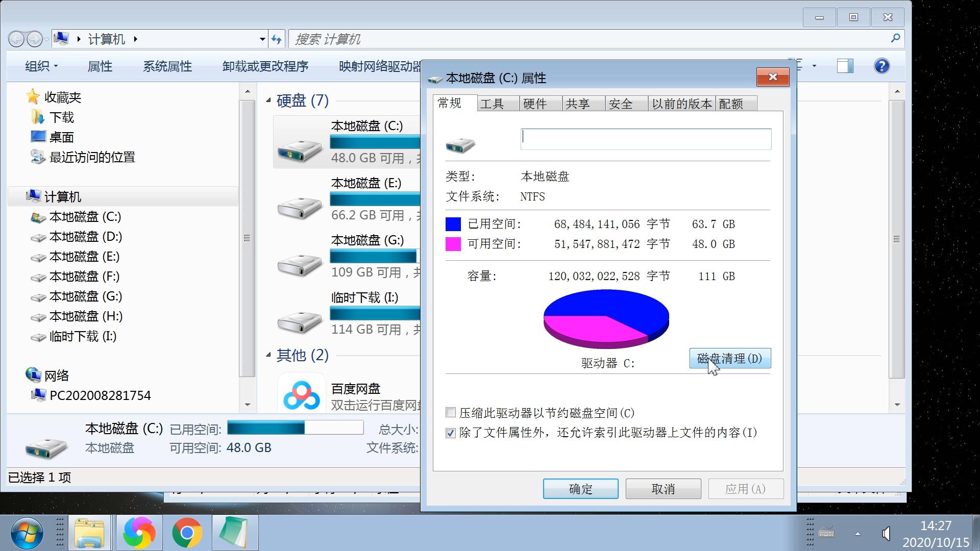Open the volume icon in system tray

[887, 532]
